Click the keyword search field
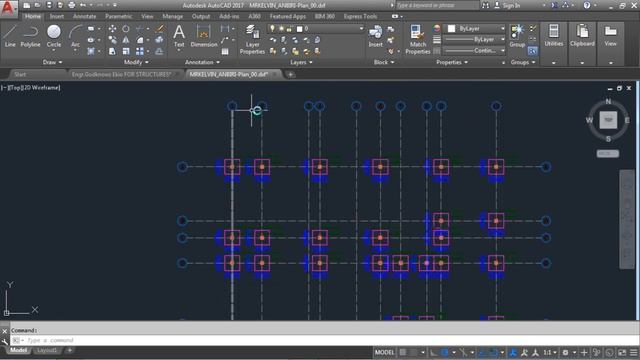The width and height of the screenshot is (640, 360). (437, 5)
